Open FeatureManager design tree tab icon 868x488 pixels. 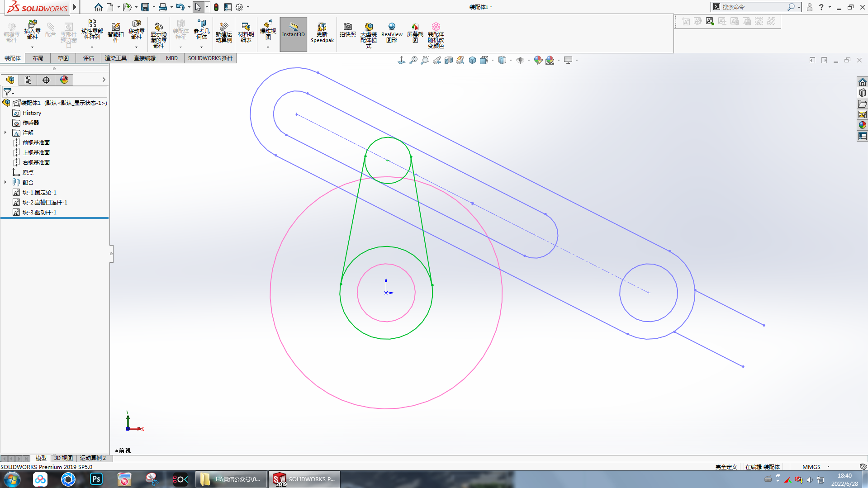pos(10,80)
